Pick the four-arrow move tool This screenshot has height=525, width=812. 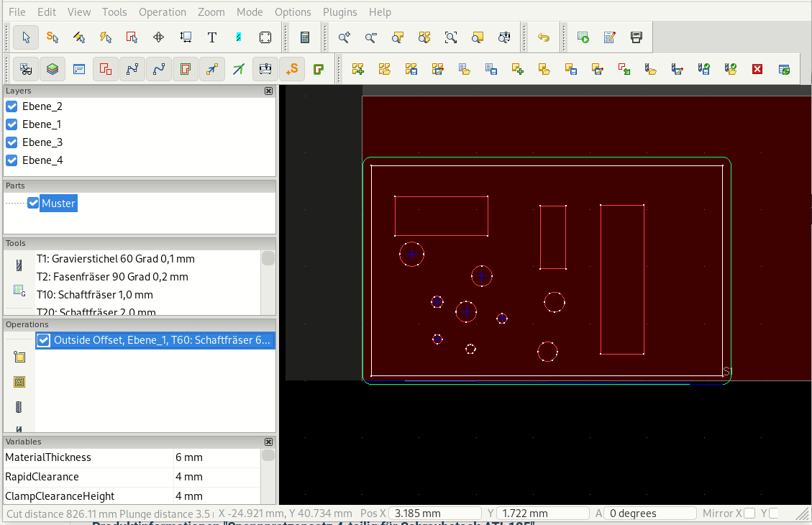(x=159, y=37)
